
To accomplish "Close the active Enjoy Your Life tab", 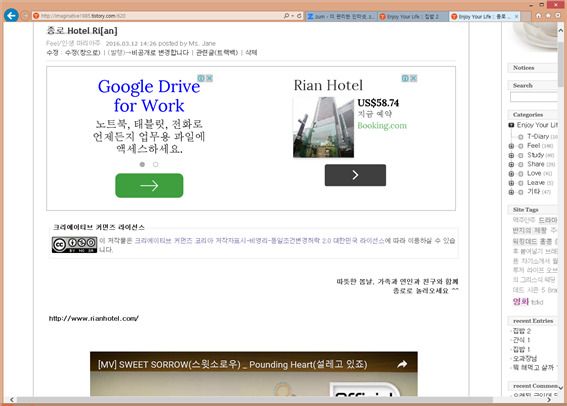I will (516, 16).
